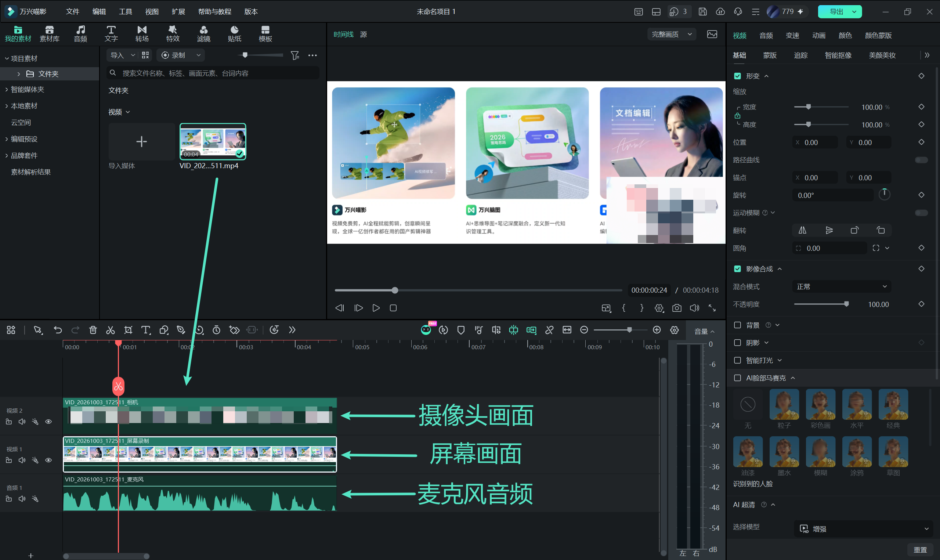Open the 特效 effects panel
This screenshot has height=560, width=940.
173,34
